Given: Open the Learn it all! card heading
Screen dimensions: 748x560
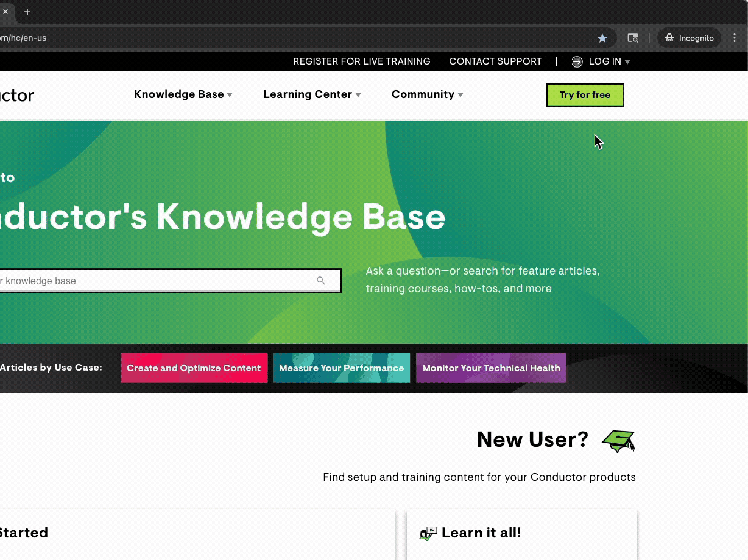Looking at the screenshot, I should [481, 533].
